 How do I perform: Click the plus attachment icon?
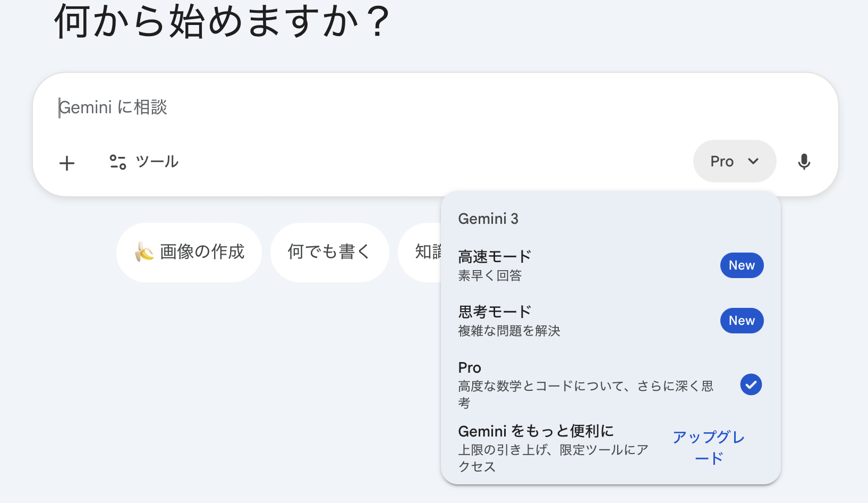pyautogui.click(x=67, y=163)
